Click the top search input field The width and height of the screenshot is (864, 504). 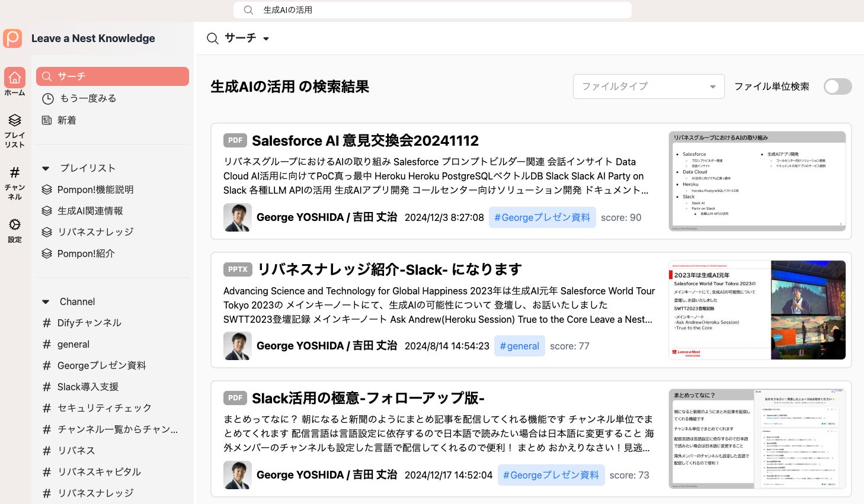433,10
